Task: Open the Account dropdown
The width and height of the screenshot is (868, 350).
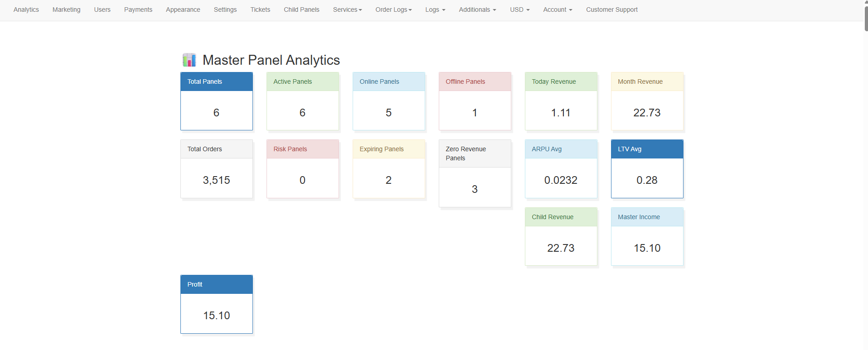Action: tap(557, 10)
